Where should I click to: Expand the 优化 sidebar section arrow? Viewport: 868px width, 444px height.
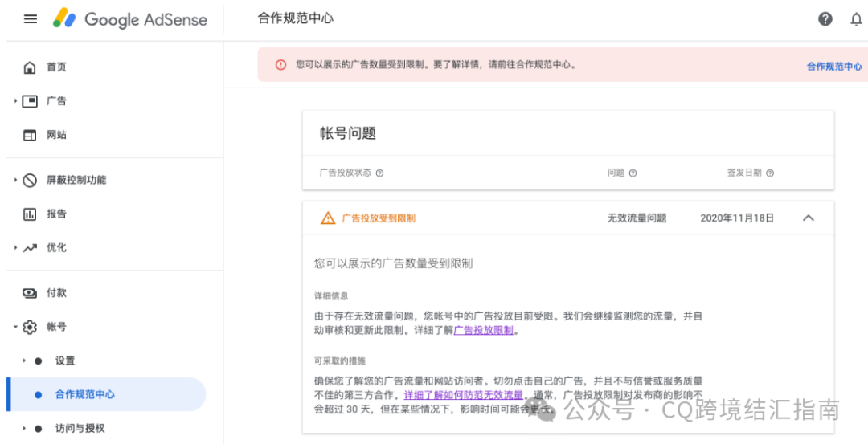click(x=15, y=248)
